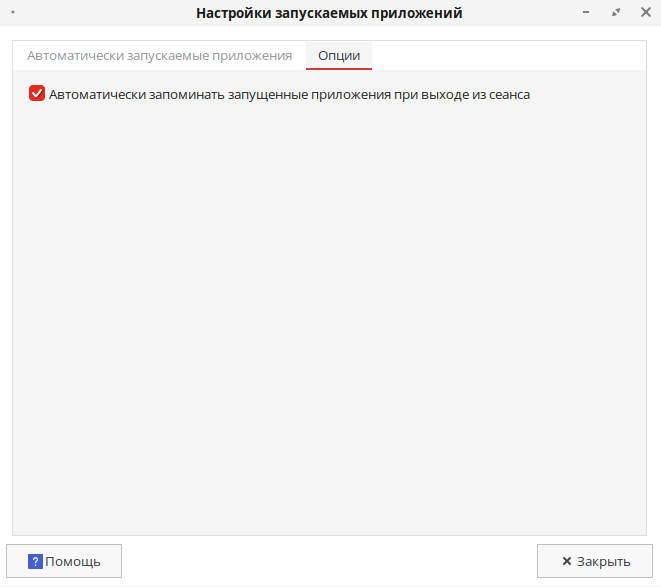Click the 'Помощь' text on help button
661x587 pixels.
[73, 561]
